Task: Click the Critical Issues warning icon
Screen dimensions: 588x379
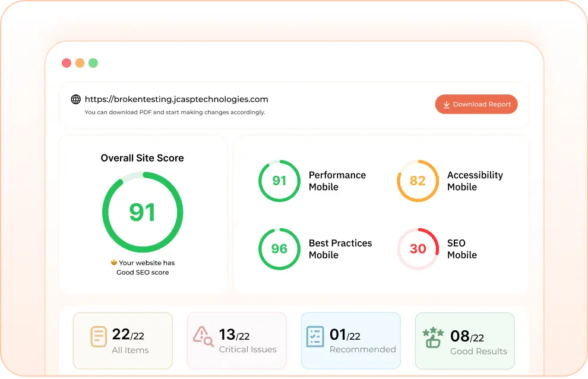Action: tap(203, 336)
